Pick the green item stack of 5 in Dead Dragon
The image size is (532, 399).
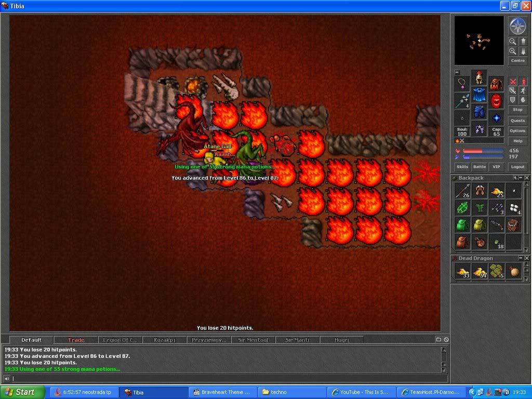tap(497, 272)
